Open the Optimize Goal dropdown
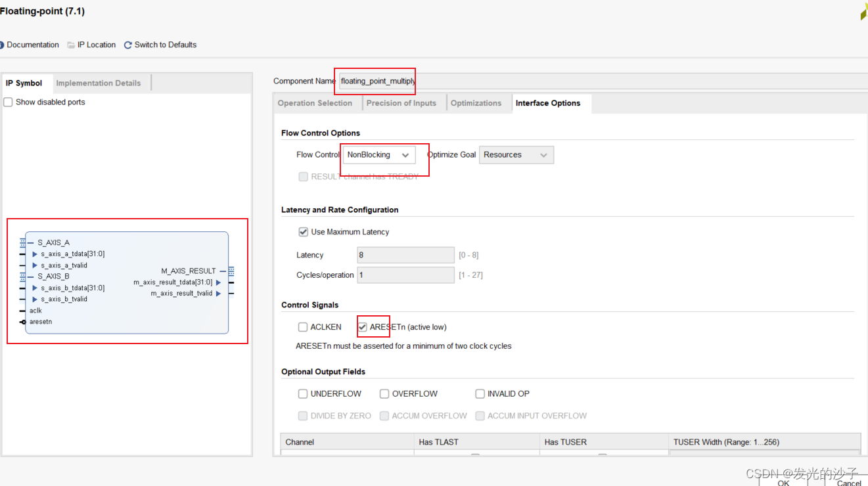The height and width of the screenshot is (486, 868). point(516,155)
